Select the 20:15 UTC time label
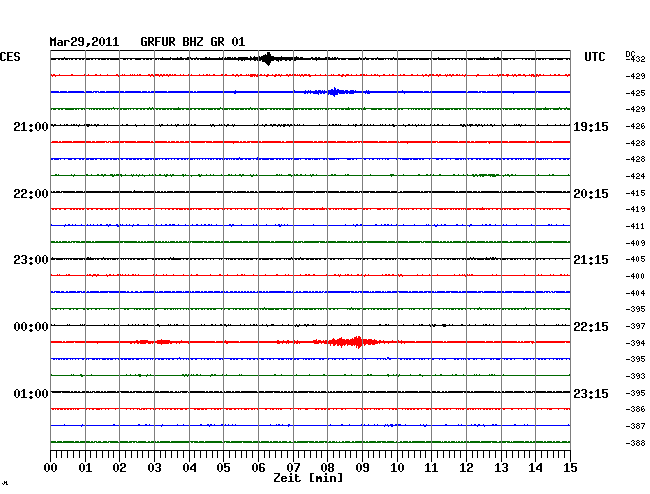The width and height of the screenshot is (650, 494). click(591, 194)
